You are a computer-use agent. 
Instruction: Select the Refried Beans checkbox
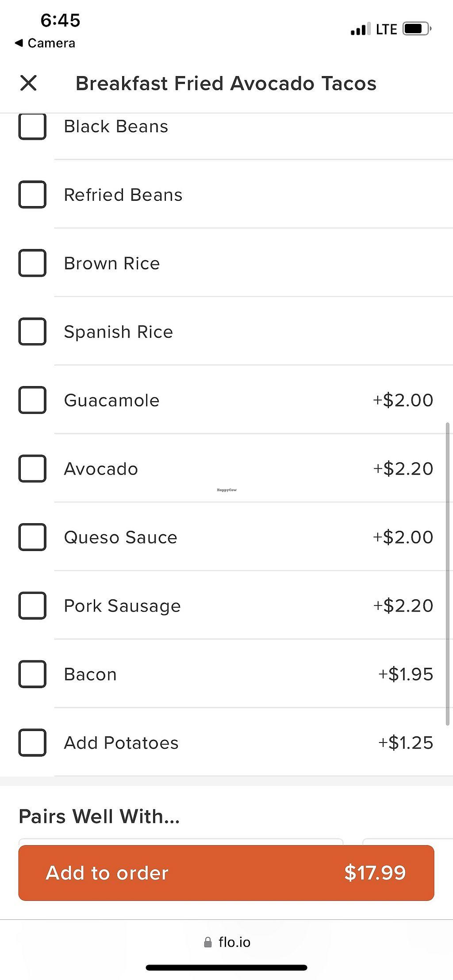tap(32, 195)
